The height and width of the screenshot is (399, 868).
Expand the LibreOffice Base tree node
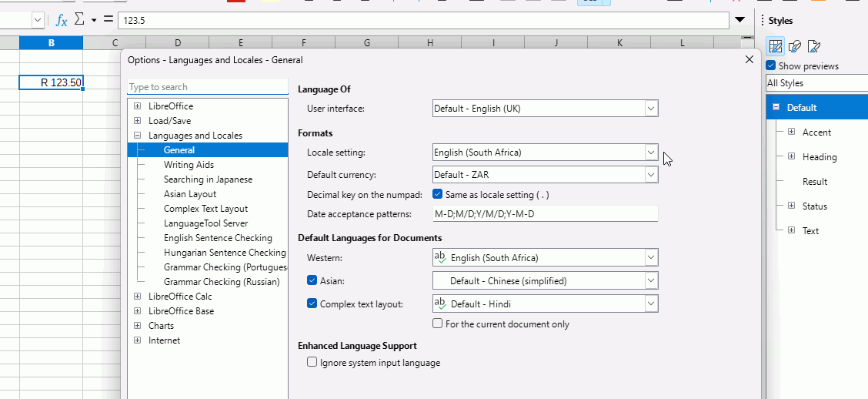click(137, 311)
